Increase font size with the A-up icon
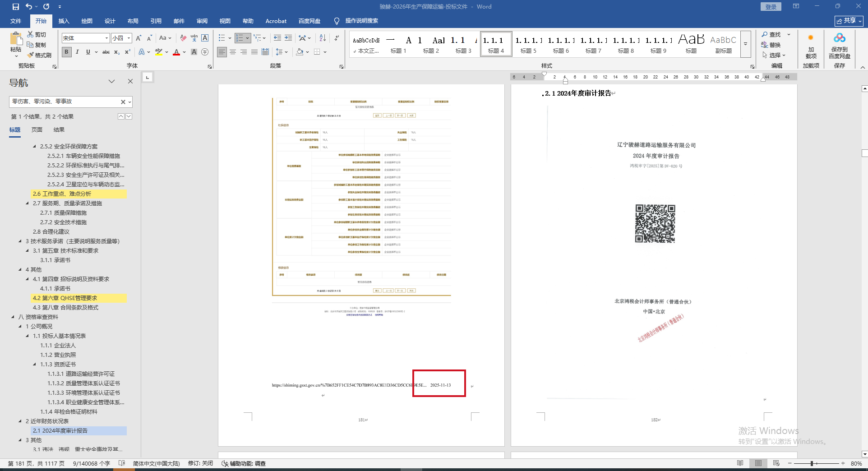The image size is (868, 471). click(x=139, y=38)
